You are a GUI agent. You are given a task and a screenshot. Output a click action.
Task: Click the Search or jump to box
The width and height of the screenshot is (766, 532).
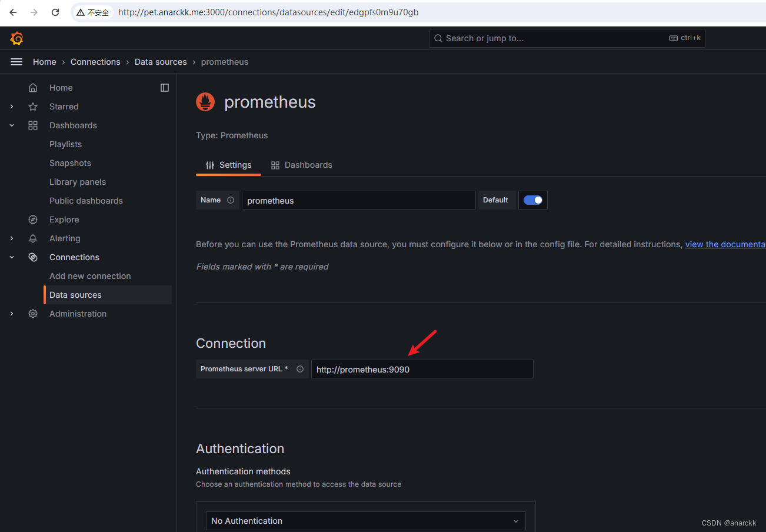point(567,38)
